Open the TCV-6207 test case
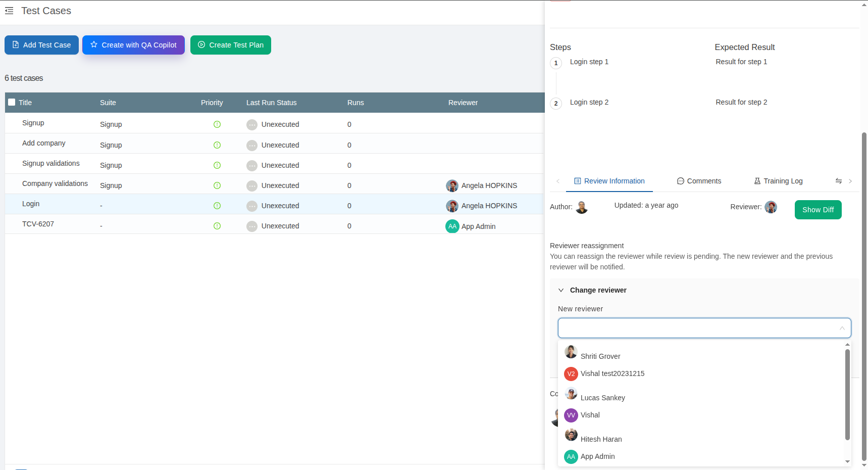868x470 pixels. click(x=38, y=224)
